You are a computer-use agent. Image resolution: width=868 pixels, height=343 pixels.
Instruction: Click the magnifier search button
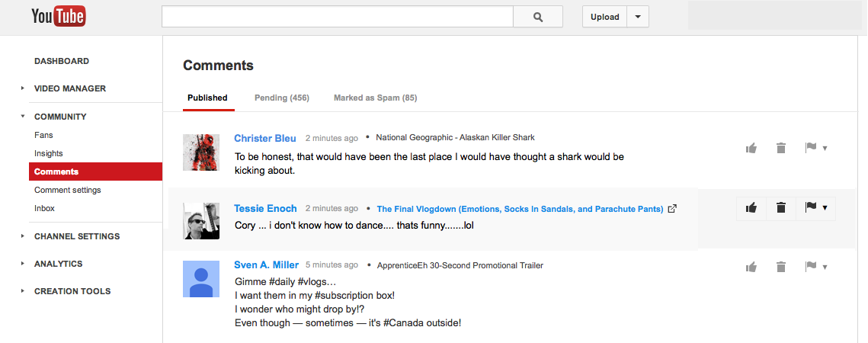click(x=537, y=17)
